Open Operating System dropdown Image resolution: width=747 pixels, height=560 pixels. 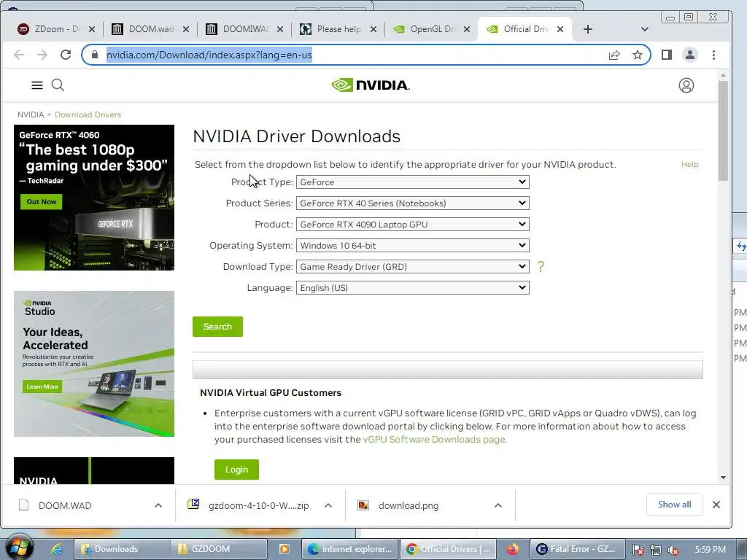pyautogui.click(x=413, y=246)
